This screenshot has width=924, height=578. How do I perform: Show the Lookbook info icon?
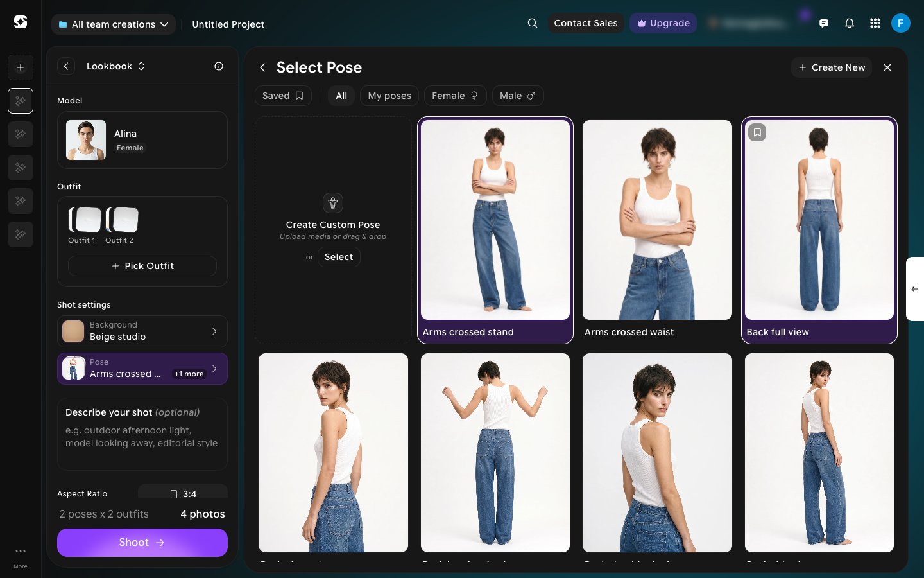coord(219,66)
